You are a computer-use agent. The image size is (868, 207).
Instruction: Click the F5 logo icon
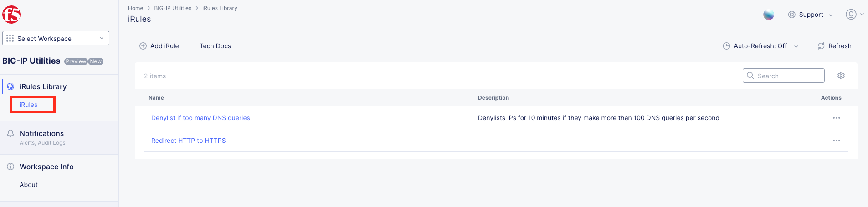click(x=11, y=14)
